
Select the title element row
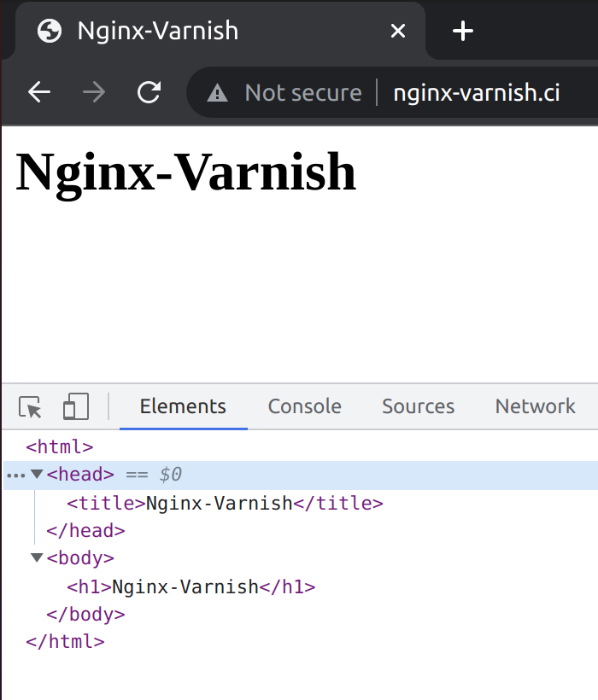225,504
